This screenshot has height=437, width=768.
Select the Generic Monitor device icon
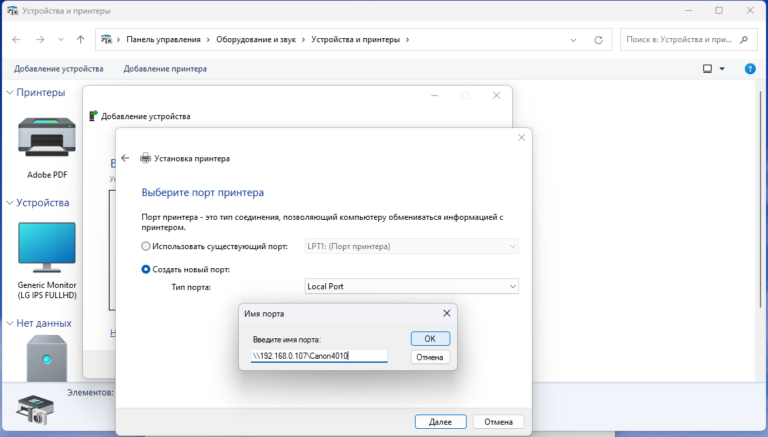pos(46,250)
